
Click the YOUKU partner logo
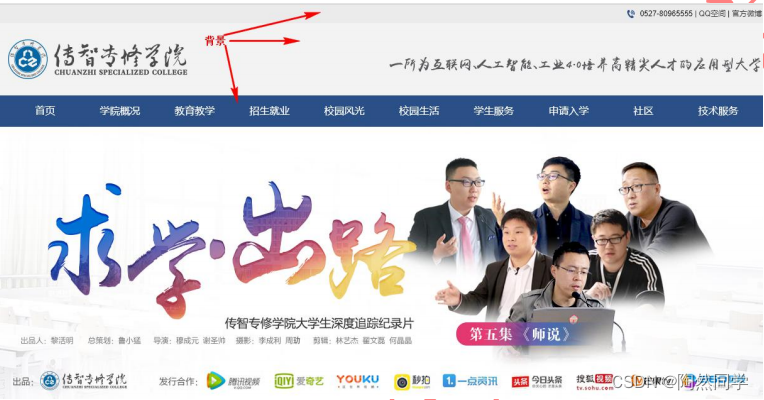(x=358, y=381)
